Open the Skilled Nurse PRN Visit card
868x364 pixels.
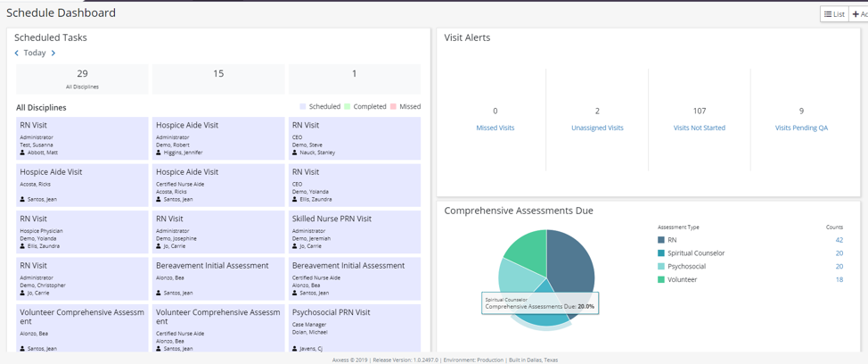pyautogui.click(x=355, y=230)
